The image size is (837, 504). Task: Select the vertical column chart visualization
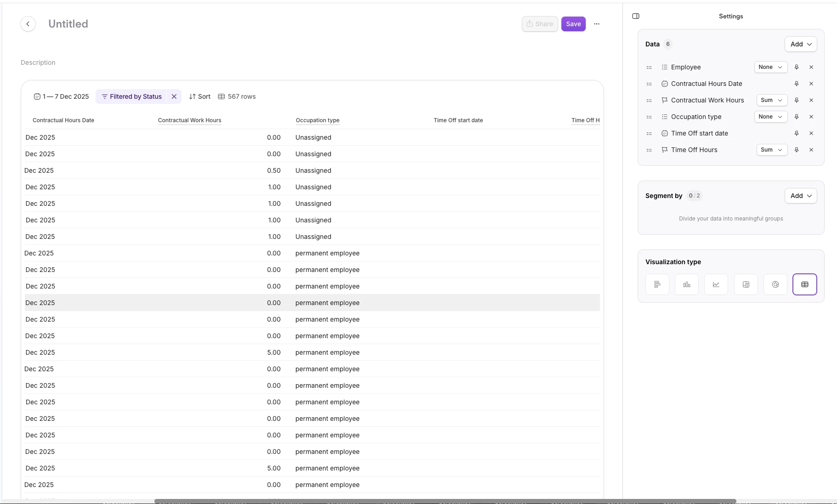pos(687,284)
